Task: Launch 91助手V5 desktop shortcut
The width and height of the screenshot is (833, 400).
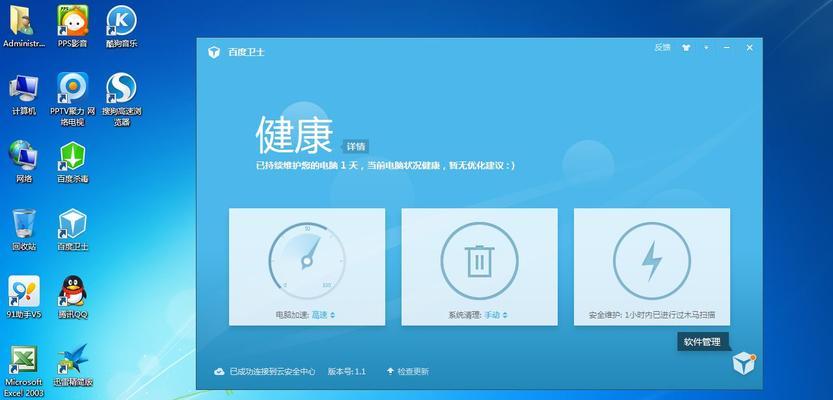Action: [23, 297]
